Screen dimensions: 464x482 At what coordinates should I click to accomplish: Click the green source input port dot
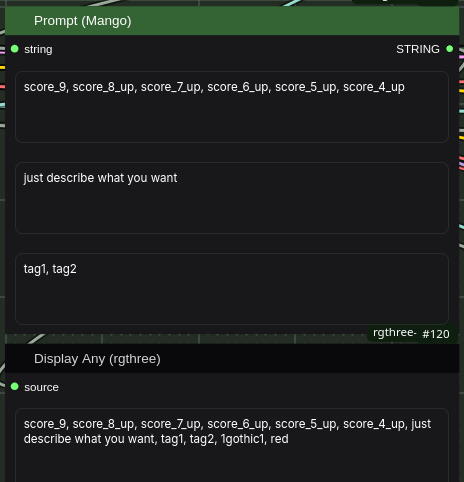[x=15, y=386]
